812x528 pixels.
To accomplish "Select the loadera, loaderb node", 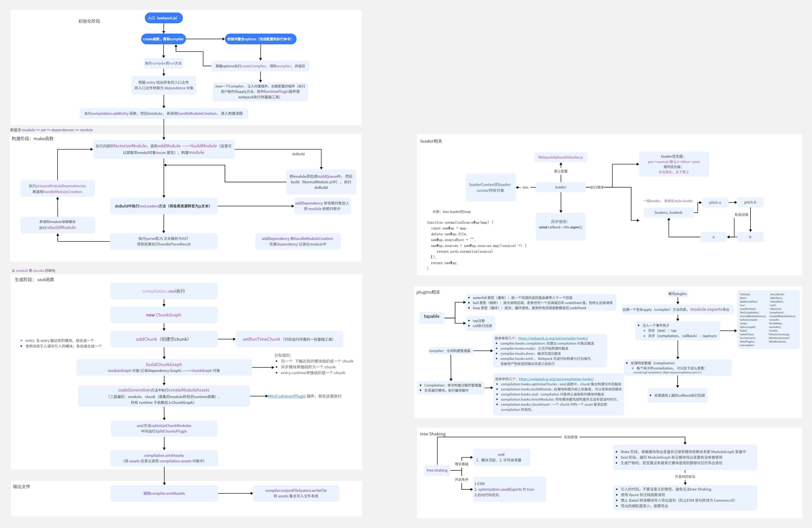I will pos(668,213).
